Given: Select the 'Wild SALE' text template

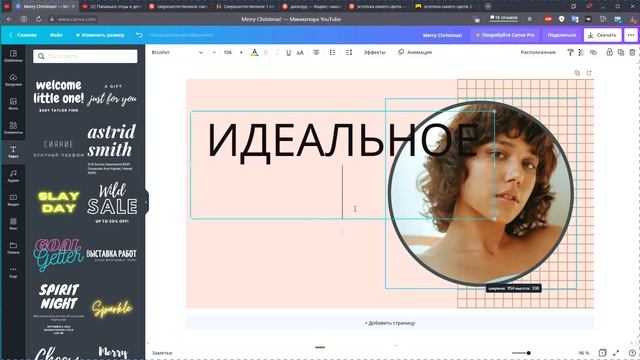Looking at the screenshot, I should point(112,203).
